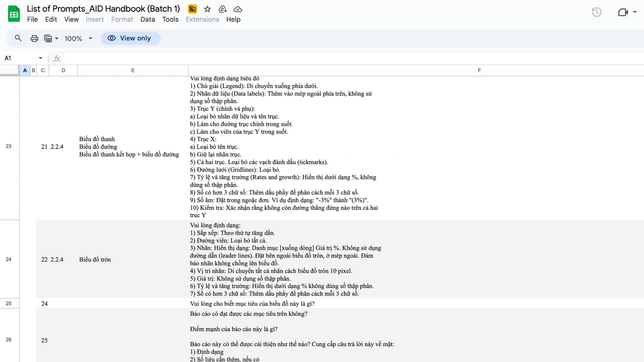Click the add to Drive icon
This screenshot has width=644, height=362.
pos(222,9)
